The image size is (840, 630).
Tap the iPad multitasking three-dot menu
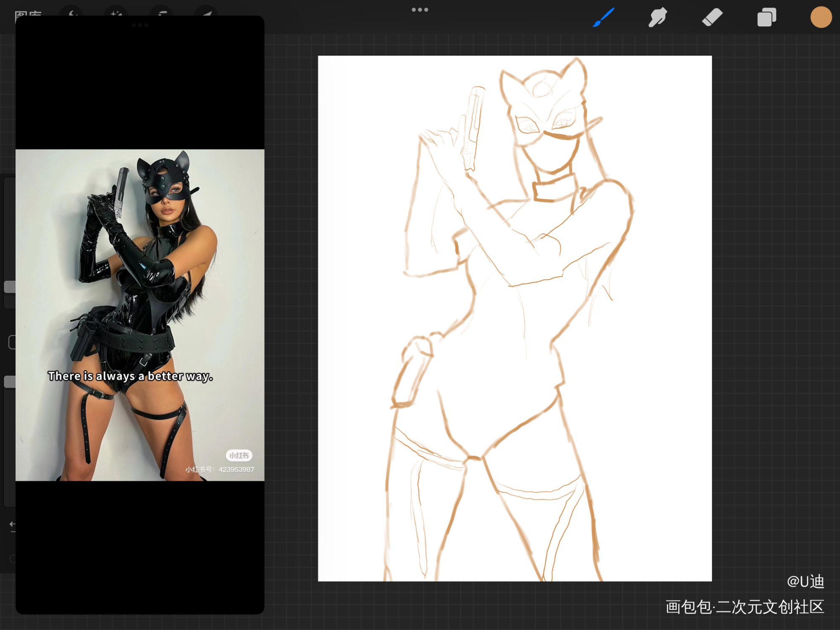tap(420, 10)
